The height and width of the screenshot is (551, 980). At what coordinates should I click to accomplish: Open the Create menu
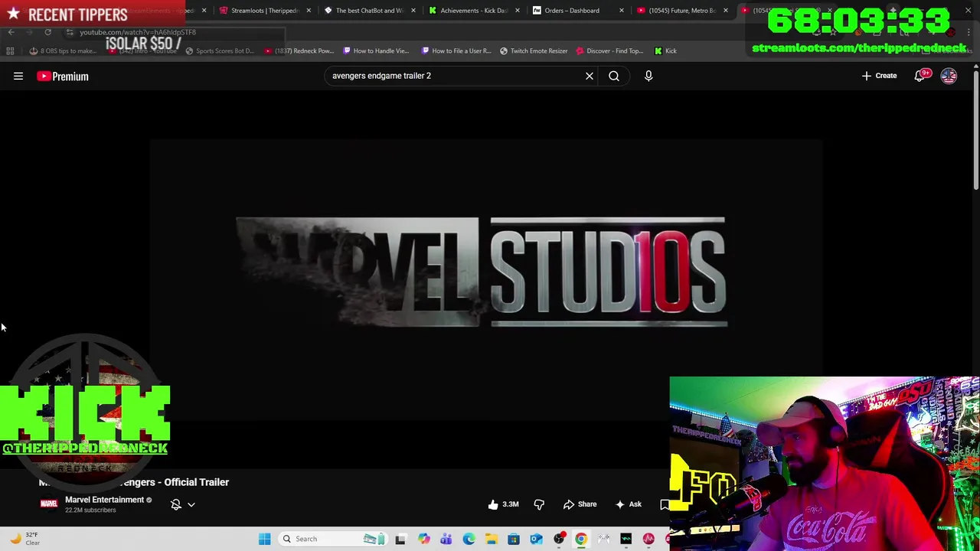(x=879, y=76)
